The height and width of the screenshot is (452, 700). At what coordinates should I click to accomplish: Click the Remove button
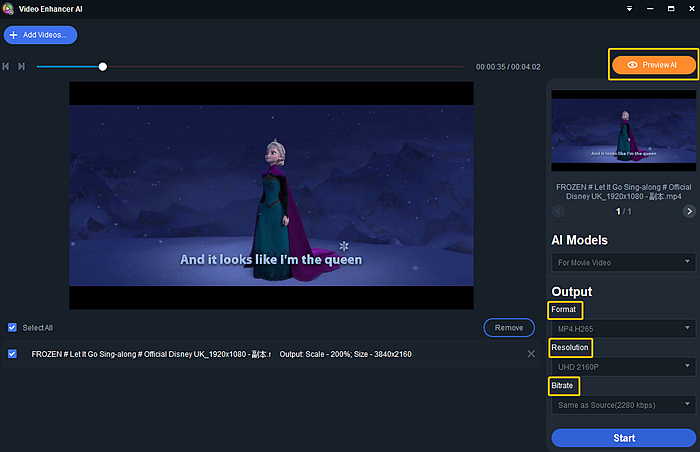coord(509,328)
